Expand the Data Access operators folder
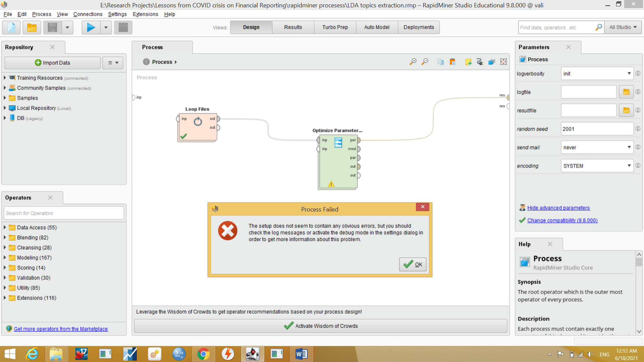Viewport: 644px width, 362px height. (5, 227)
